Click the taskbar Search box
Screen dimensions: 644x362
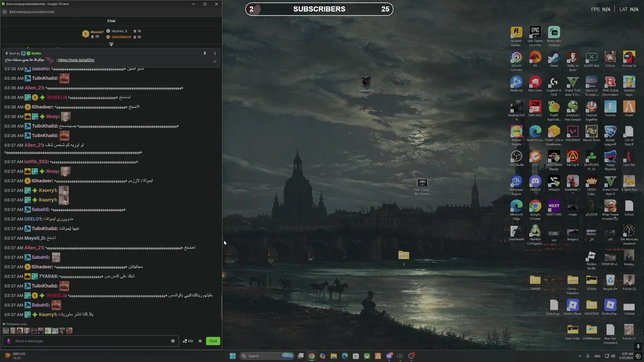pos(267,356)
